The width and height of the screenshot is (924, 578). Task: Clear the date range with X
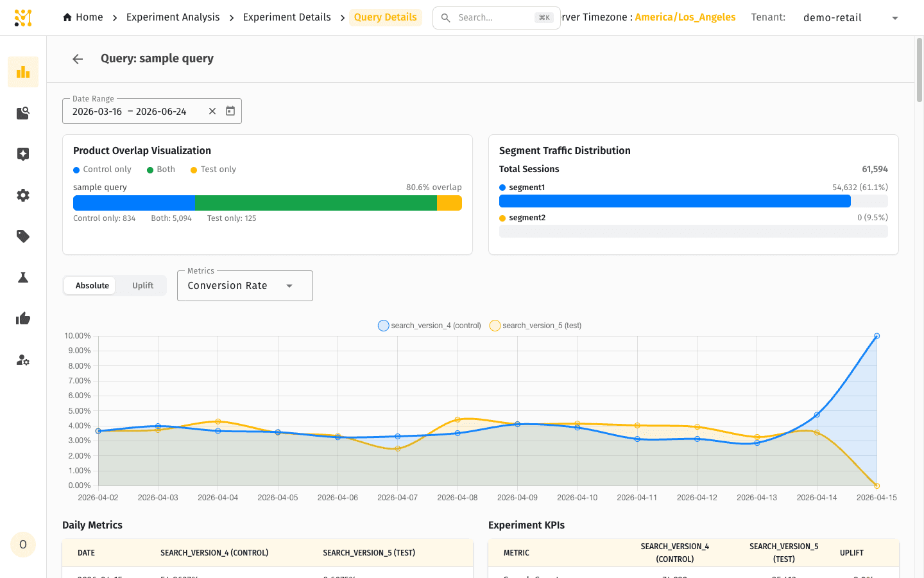[212, 111]
